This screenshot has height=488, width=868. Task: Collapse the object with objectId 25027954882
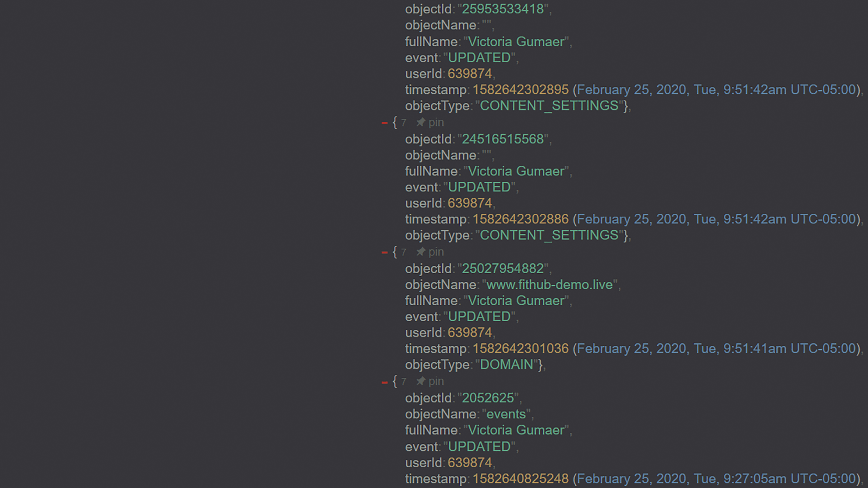[x=384, y=253]
